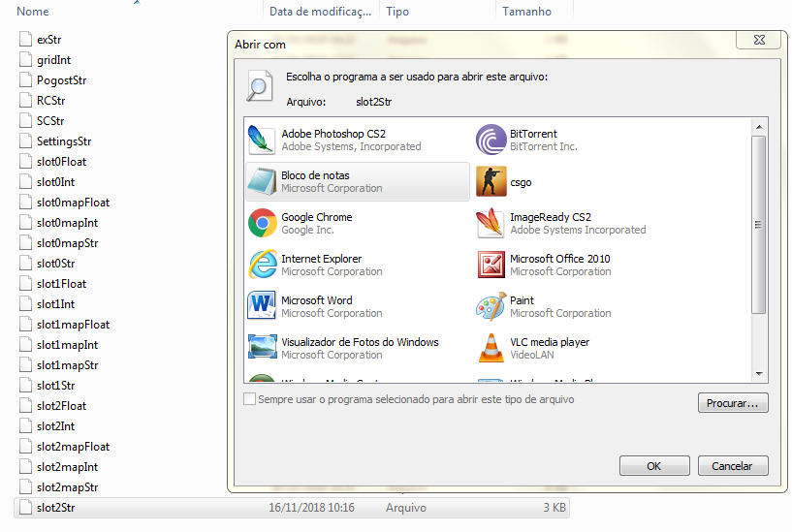Select the slot1Float file name

(62, 284)
